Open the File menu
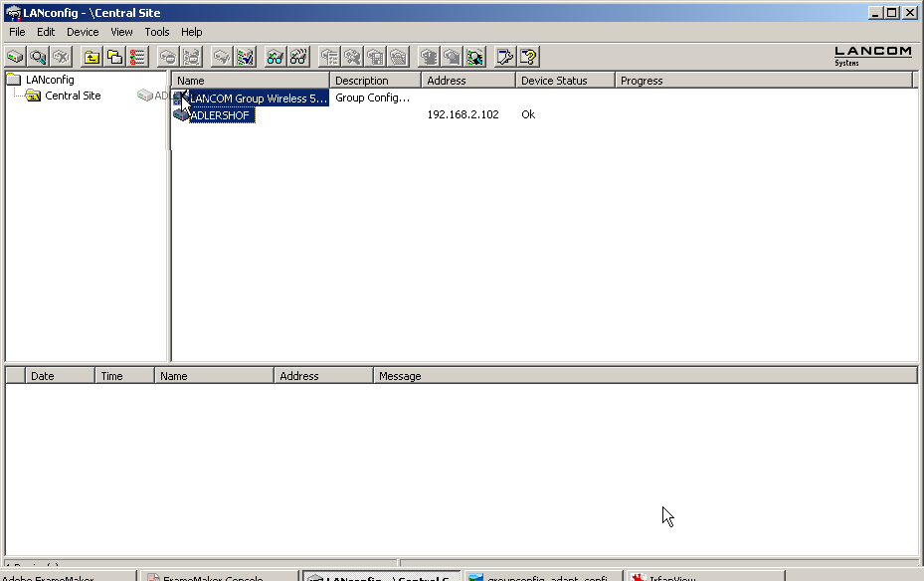924x581 pixels. tap(17, 32)
